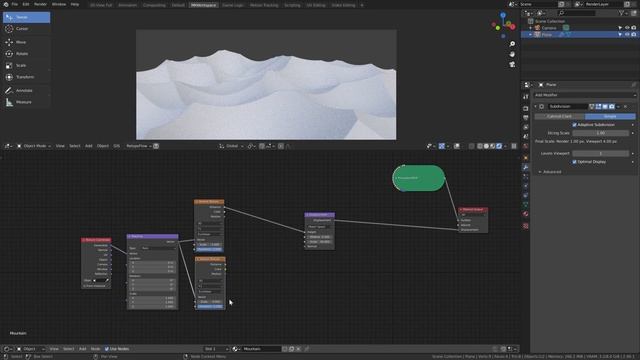Select the Move tool

[27, 42]
